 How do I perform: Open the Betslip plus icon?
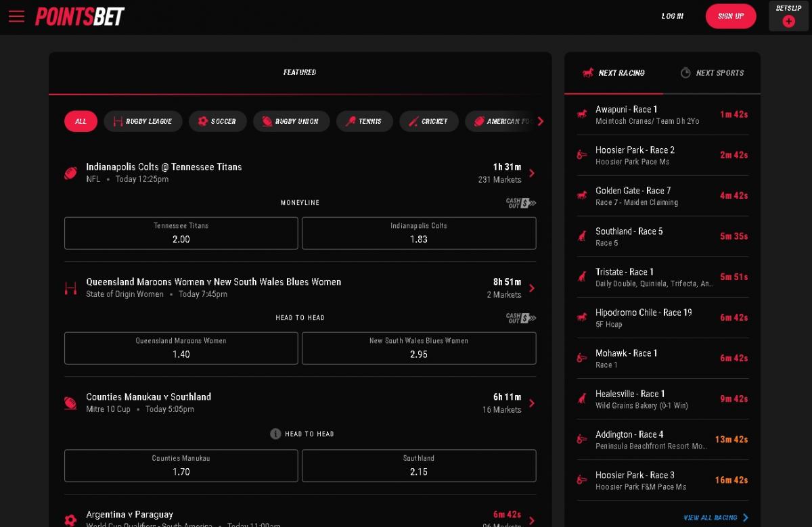(x=788, y=21)
